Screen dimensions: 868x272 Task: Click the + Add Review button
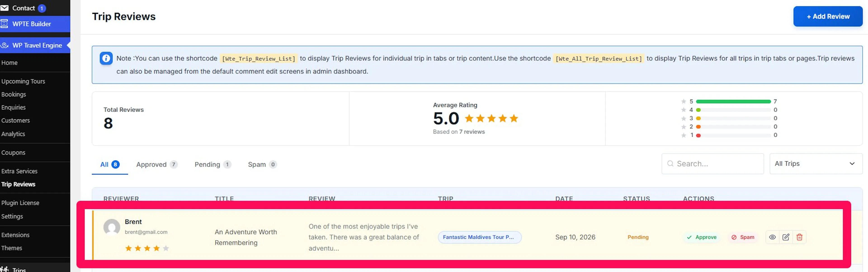pyautogui.click(x=828, y=16)
